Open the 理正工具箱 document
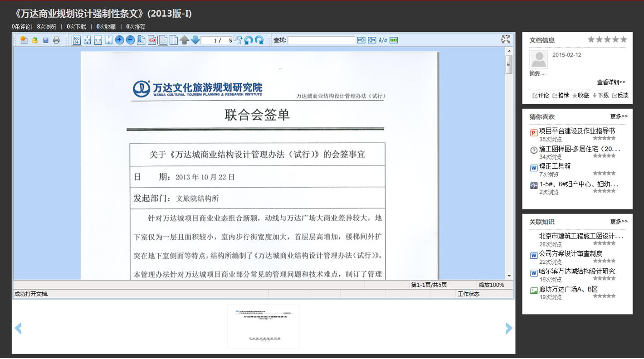 click(555, 166)
